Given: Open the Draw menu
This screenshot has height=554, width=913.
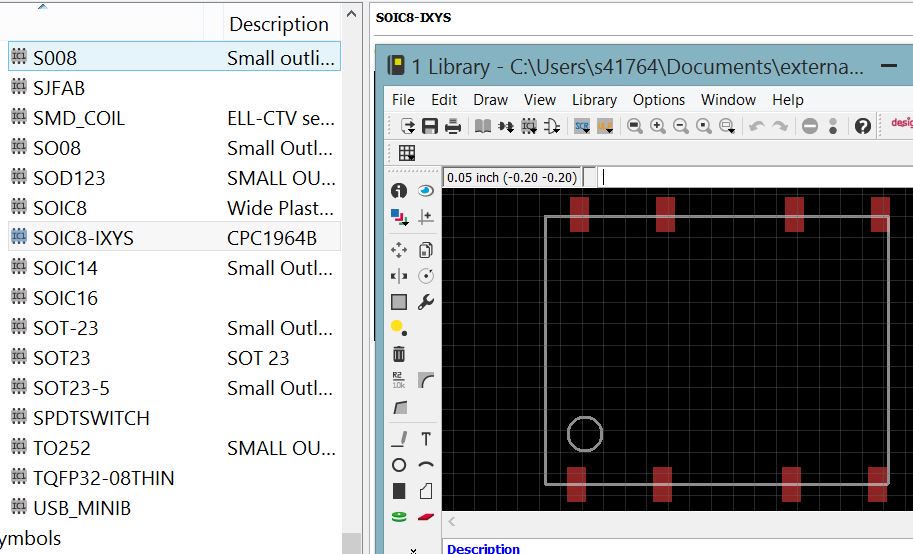Looking at the screenshot, I should coord(491,100).
